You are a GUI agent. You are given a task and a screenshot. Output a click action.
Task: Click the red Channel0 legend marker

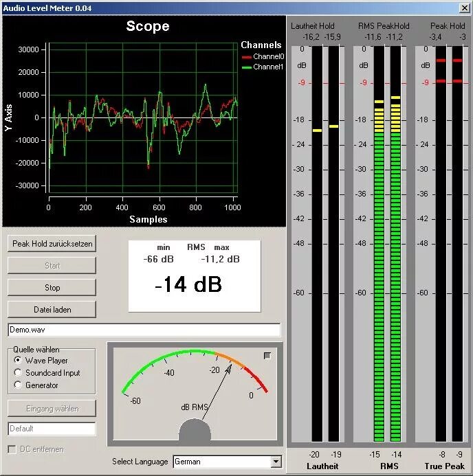click(x=246, y=57)
